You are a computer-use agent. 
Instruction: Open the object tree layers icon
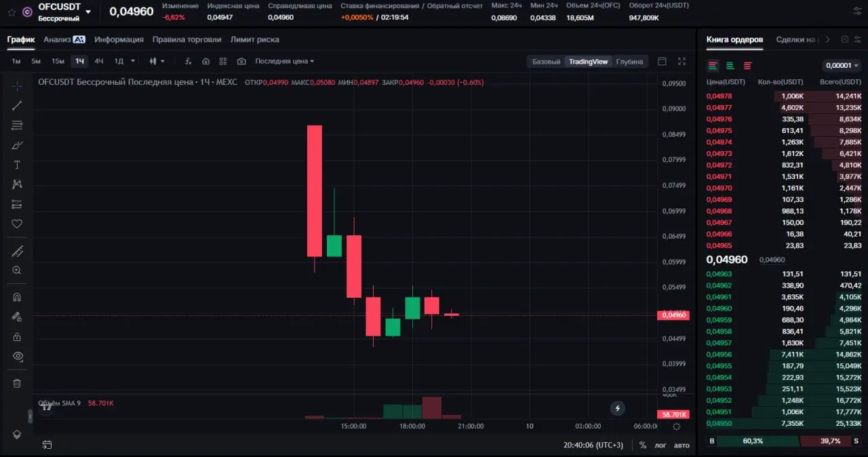tap(17, 434)
